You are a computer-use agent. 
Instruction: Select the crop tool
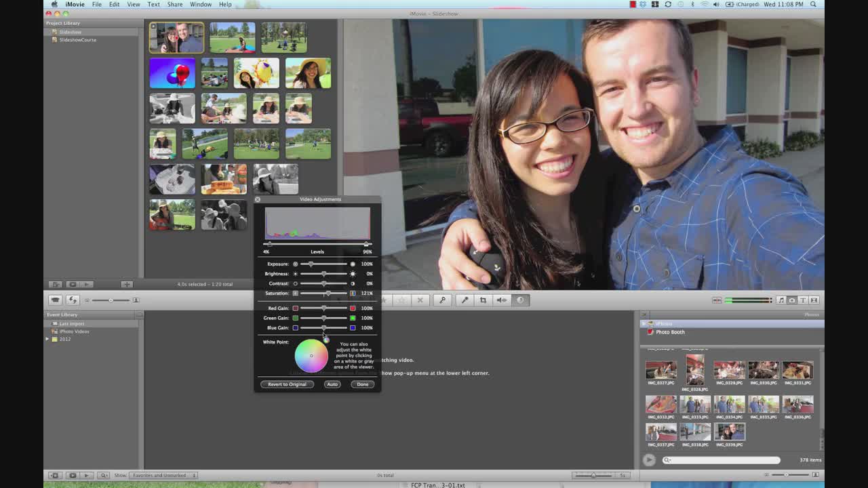click(x=483, y=300)
